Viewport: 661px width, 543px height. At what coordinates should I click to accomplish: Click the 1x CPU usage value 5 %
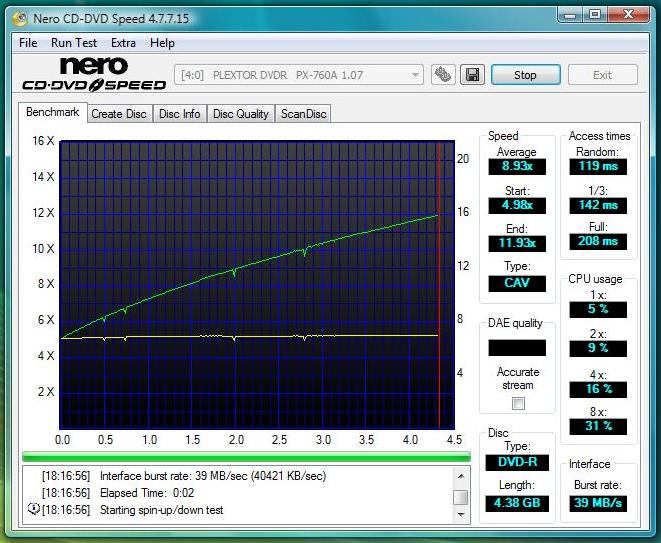coord(598,309)
